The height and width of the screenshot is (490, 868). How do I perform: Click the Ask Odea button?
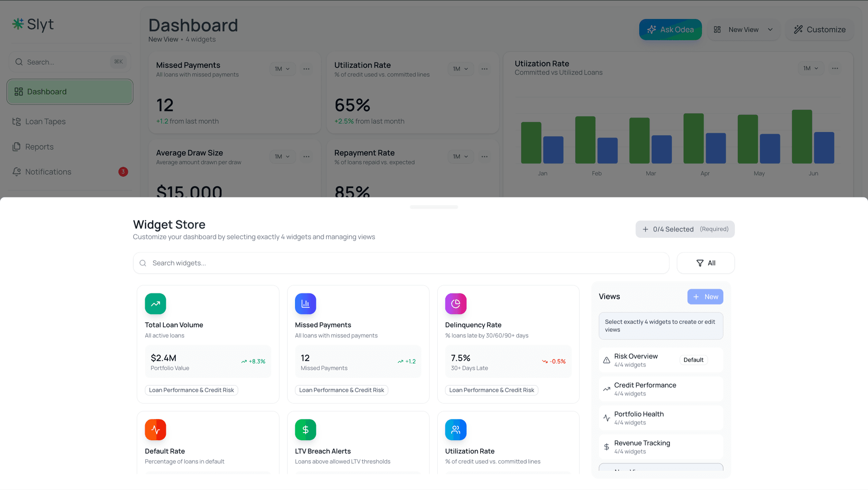[x=670, y=29]
